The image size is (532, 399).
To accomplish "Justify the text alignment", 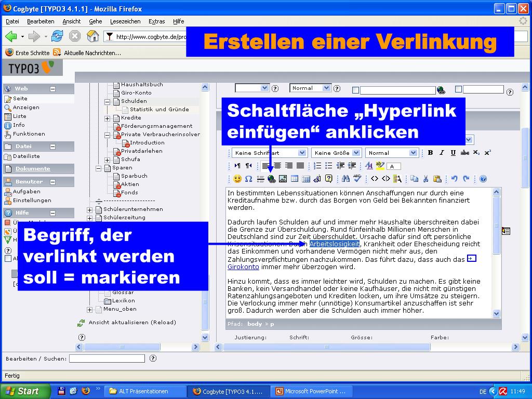I will click(300, 166).
